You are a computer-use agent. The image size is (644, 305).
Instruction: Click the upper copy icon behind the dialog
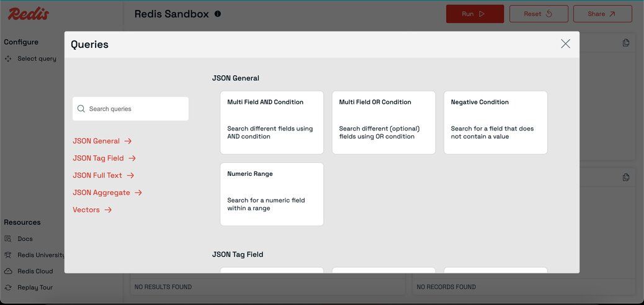coord(626,43)
